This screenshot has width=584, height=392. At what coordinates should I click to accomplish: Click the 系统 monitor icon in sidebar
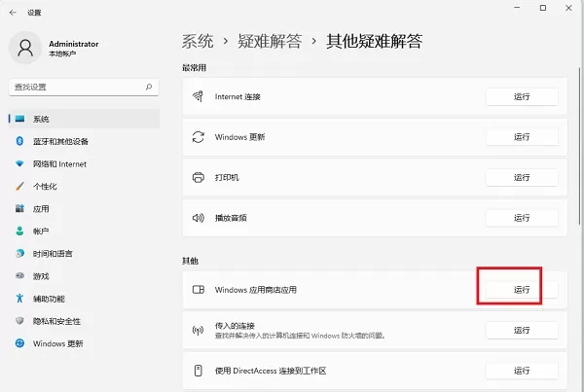coord(19,119)
